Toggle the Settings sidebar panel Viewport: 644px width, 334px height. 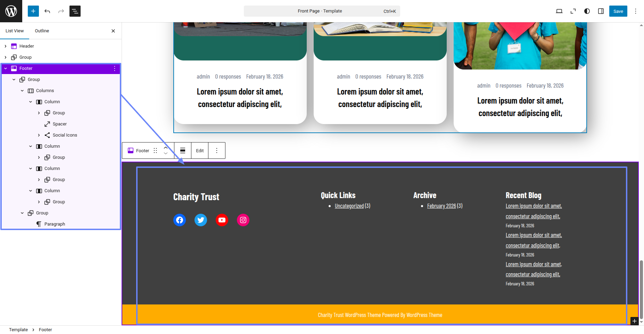601,11
